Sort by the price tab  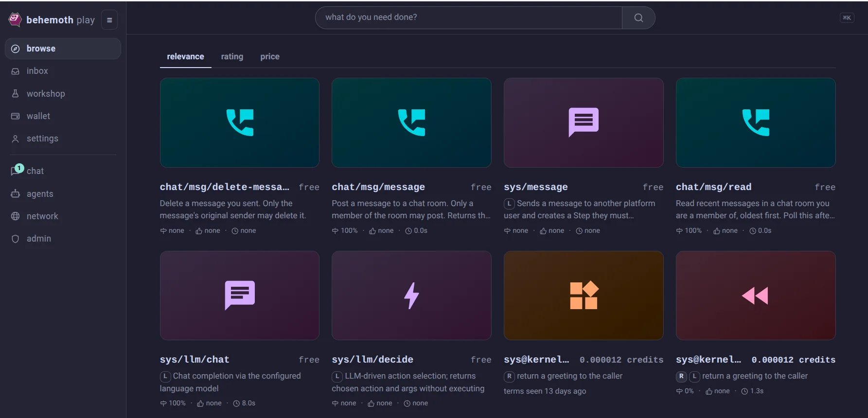(270, 56)
